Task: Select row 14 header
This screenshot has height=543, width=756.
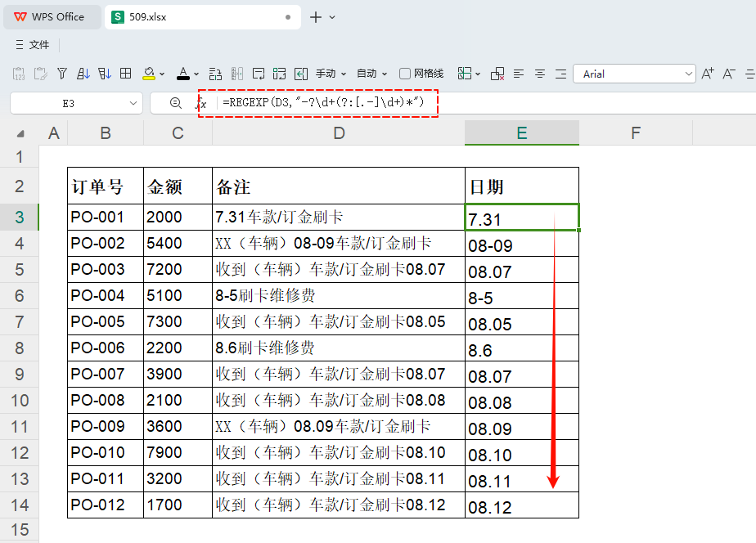Action: pyautogui.click(x=20, y=505)
